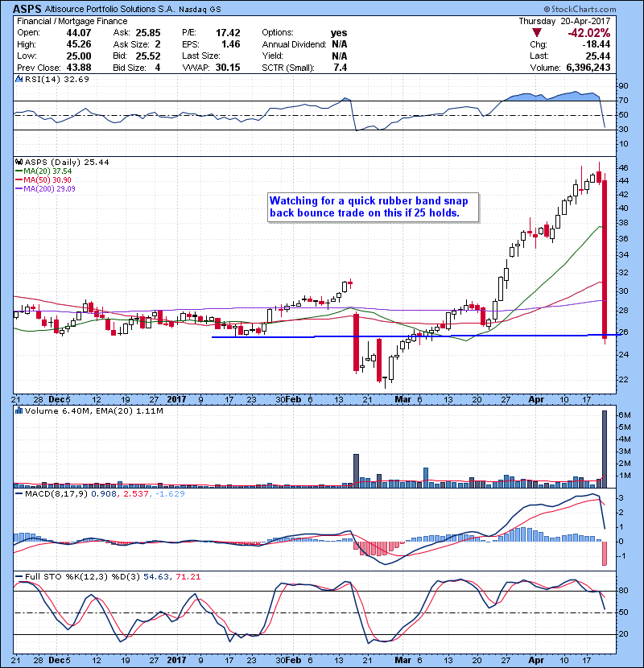
Task: Select the MA(50) 30.90 legend entry
Action: tap(43, 180)
